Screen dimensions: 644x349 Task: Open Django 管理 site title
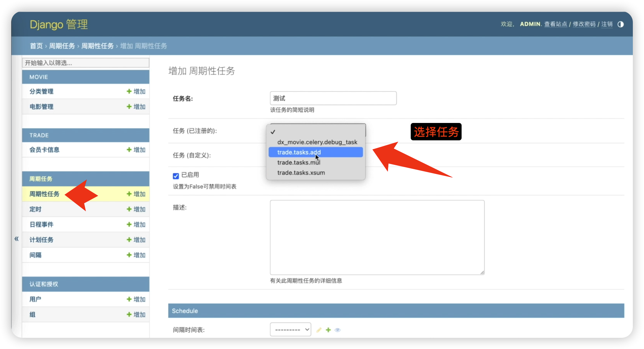pos(59,24)
